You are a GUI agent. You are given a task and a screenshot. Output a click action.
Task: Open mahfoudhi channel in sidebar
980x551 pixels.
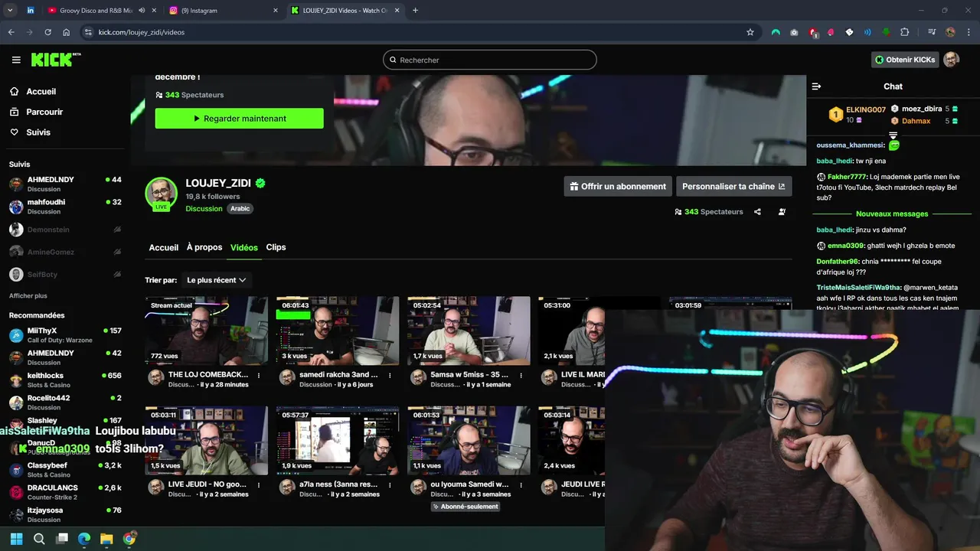[64, 207]
